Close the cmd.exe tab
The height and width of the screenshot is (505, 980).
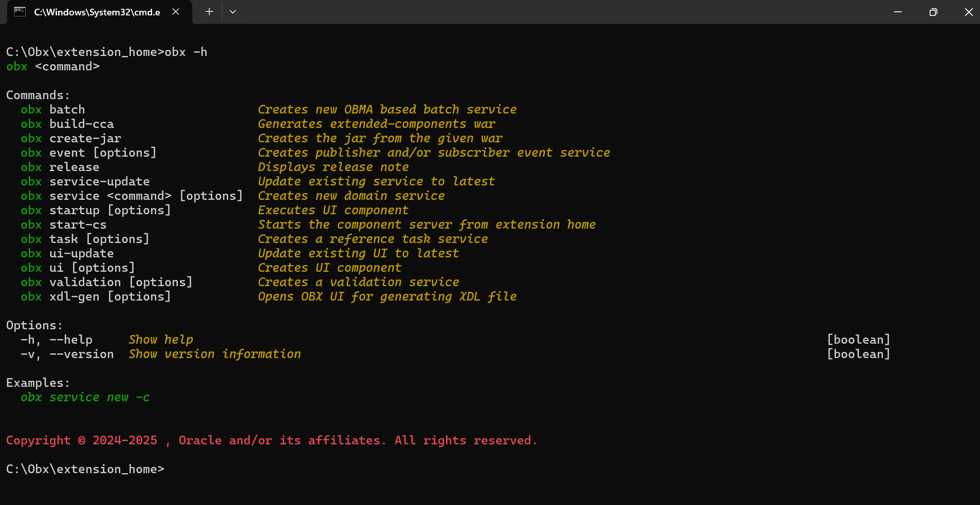pyautogui.click(x=176, y=12)
